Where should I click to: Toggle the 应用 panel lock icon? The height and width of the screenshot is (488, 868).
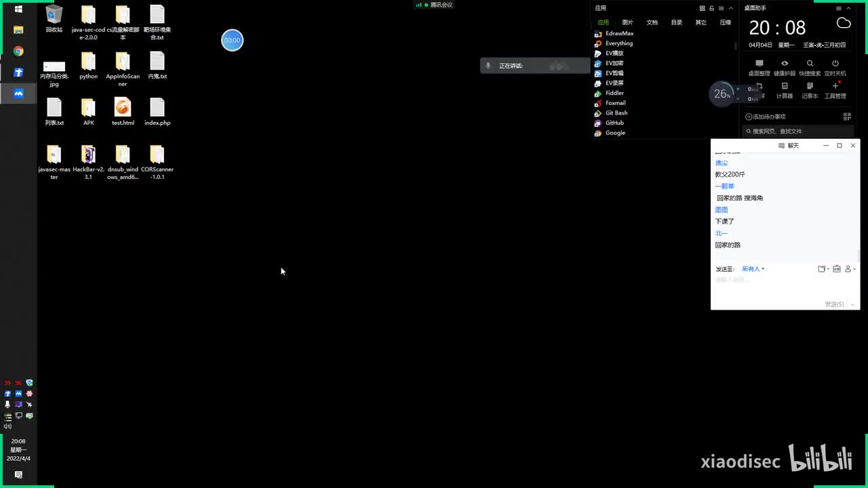click(x=712, y=8)
